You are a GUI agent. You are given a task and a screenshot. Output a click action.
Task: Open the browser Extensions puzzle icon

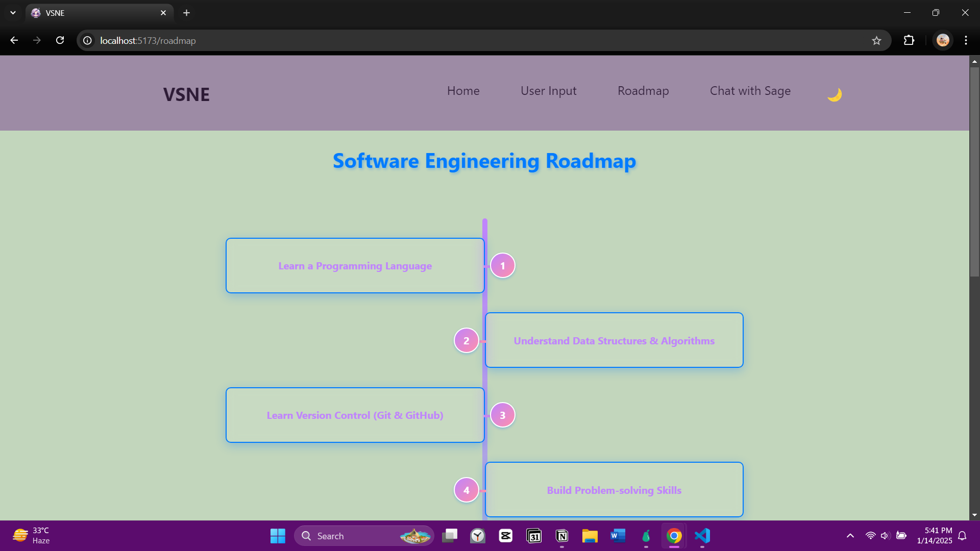[909, 40]
